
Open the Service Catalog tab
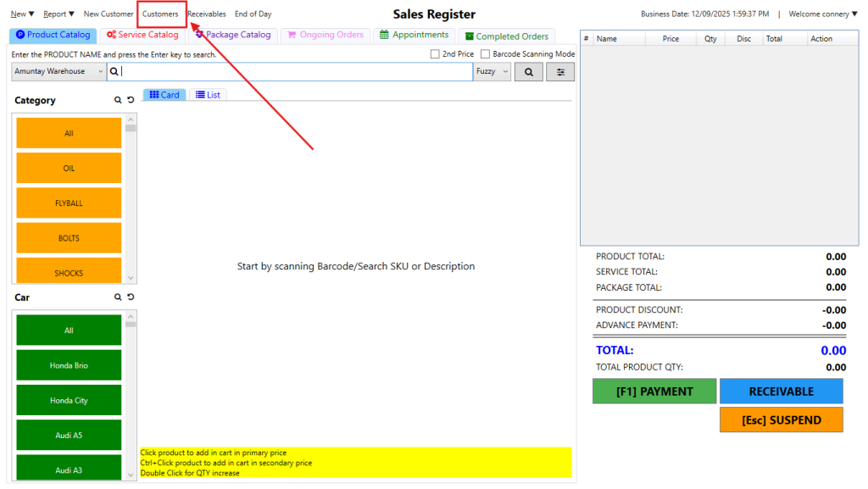[142, 36]
